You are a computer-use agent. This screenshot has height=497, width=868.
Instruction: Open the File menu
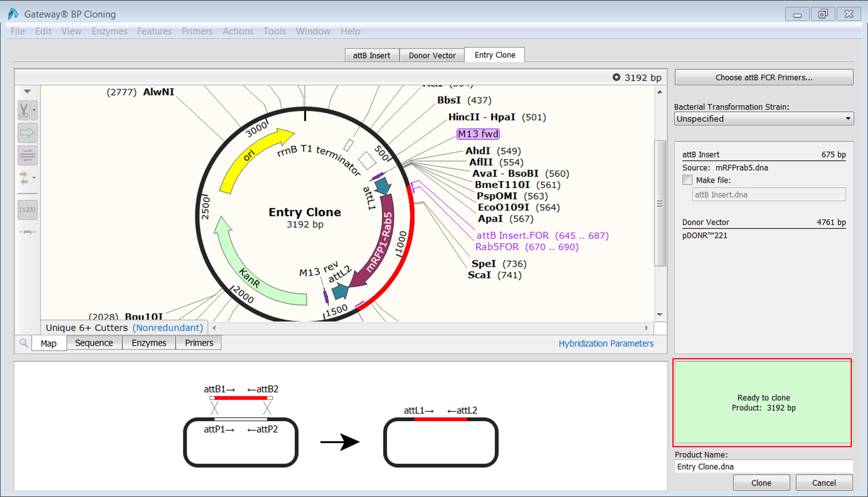point(18,31)
